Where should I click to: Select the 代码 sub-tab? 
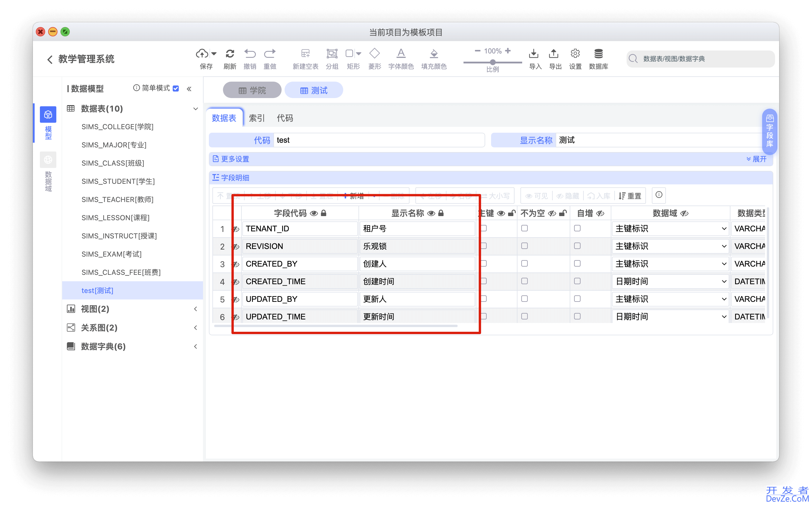tap(285, 118)
